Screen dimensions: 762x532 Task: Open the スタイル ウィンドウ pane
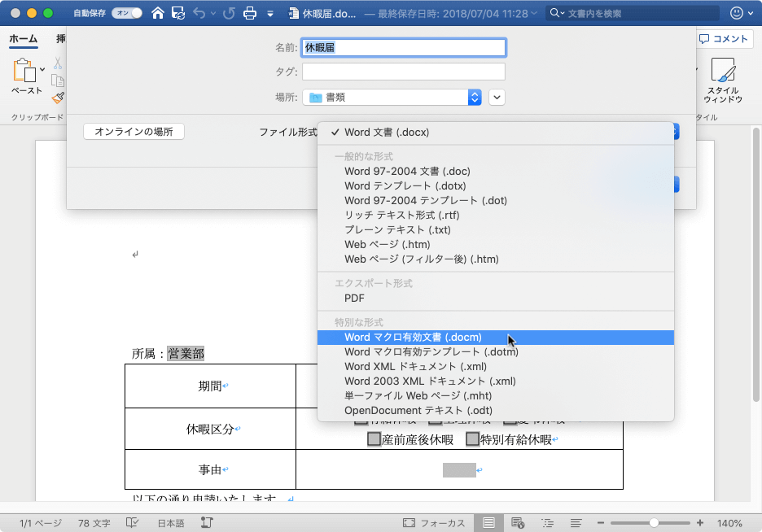click(x=723, y=80)
